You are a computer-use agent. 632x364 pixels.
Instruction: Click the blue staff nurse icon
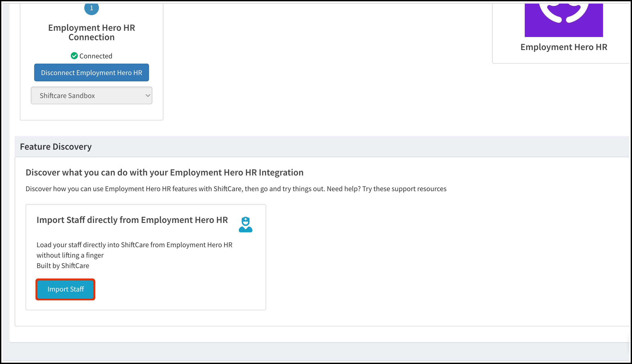(x=246, y=224)
